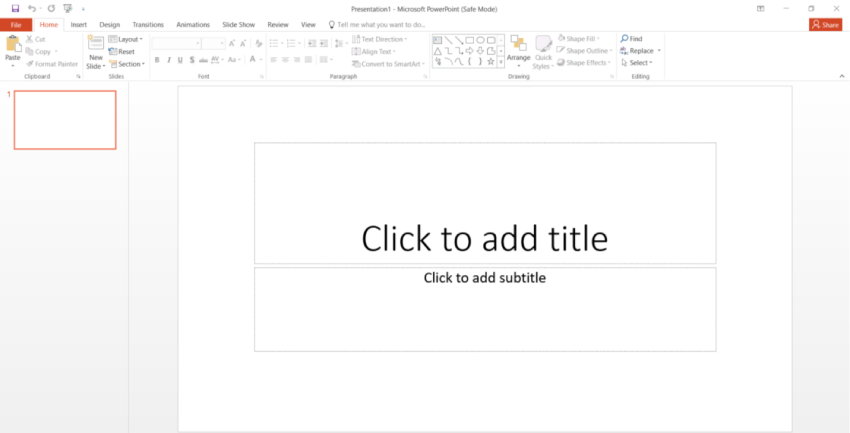850x433 pixels.
Task: Select the triangle shape in gallery
Action: (437, 51)
